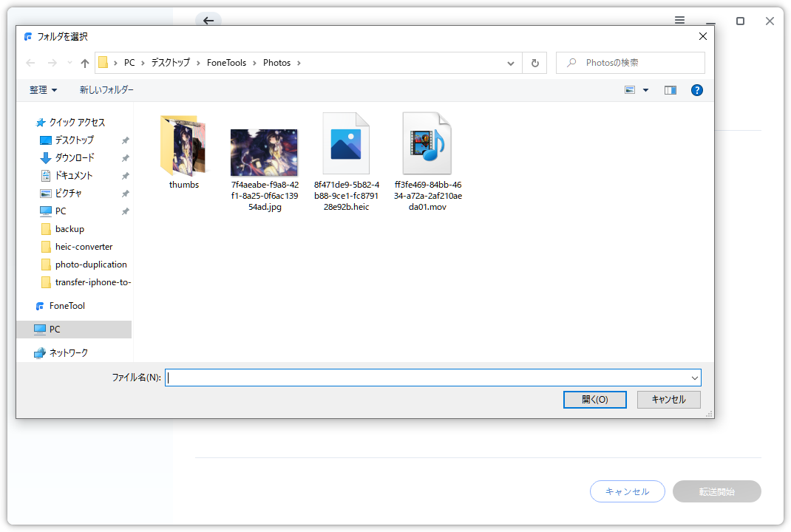Image resolution: width=791 pixels, height=532 pixels.
Task: Click 新しいフォルダー to create a folder
Action: (x=106, y=90)
